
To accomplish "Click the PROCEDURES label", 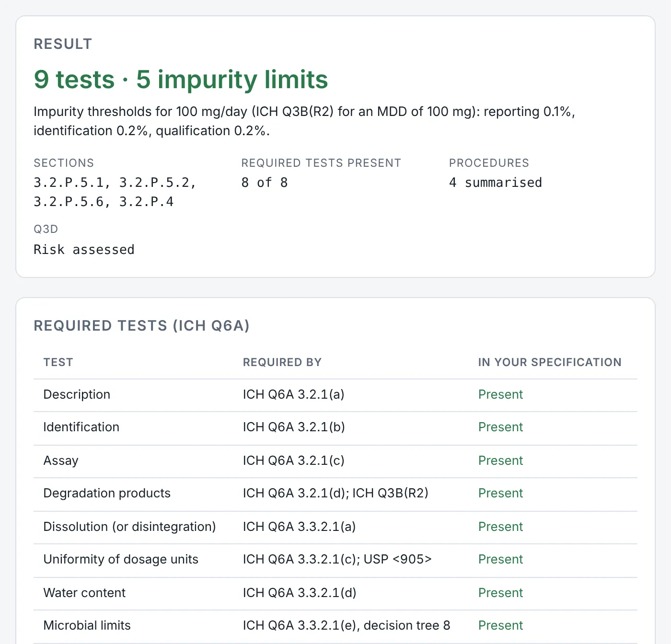I will 489,163.
